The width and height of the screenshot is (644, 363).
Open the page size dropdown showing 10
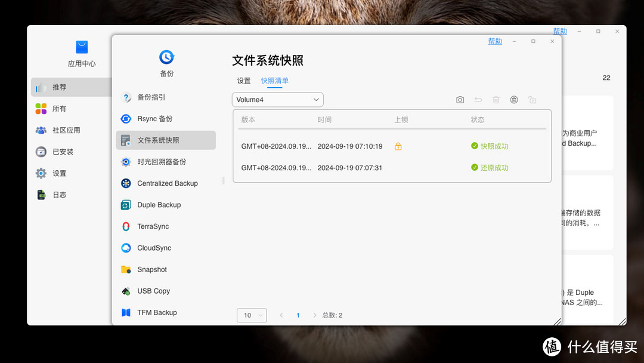251,315
